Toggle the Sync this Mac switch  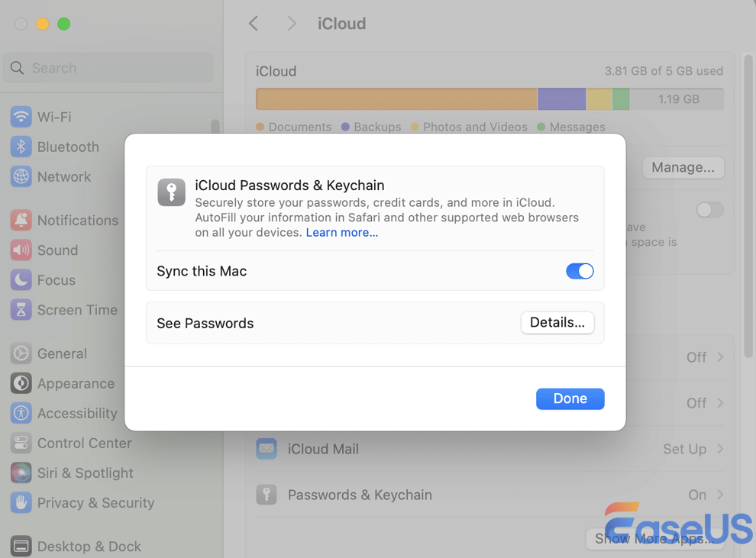coord(580,271)
